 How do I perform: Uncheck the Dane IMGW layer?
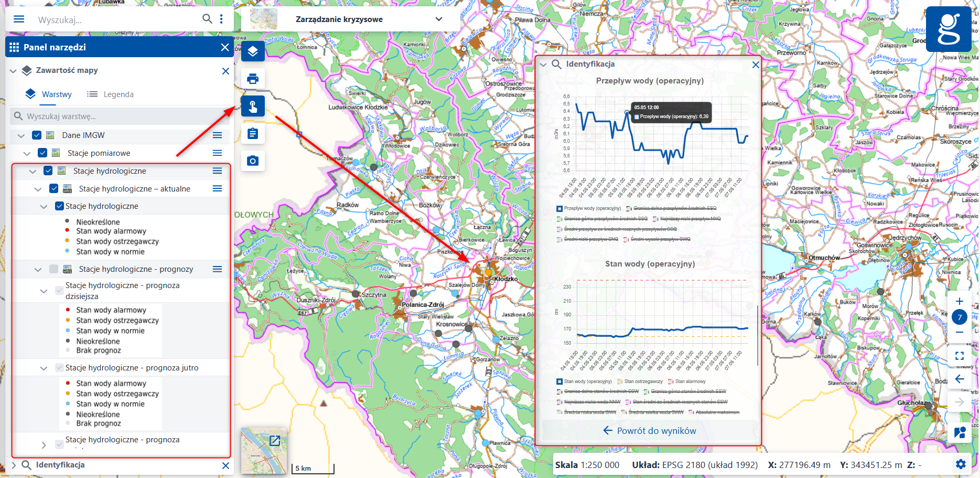tap(36, 135)
